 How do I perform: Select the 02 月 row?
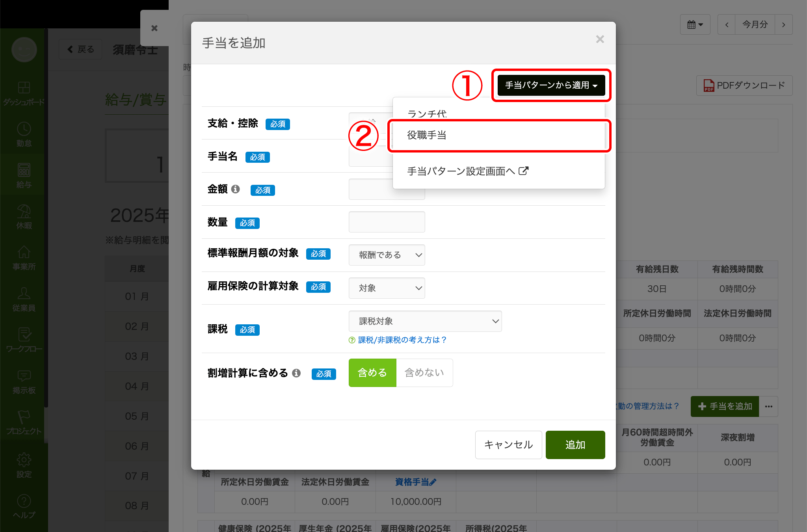pos(137,326)
